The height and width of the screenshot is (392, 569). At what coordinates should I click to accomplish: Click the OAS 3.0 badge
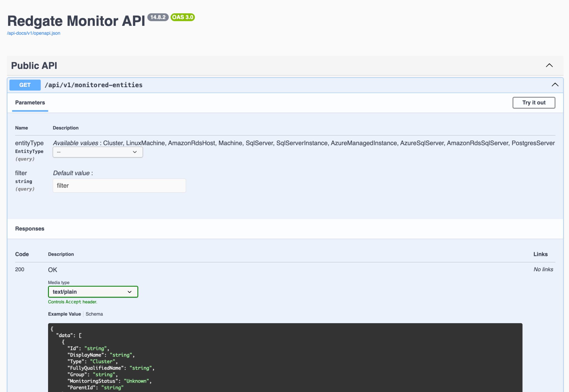pyautogui.click(x=183, y=17)
